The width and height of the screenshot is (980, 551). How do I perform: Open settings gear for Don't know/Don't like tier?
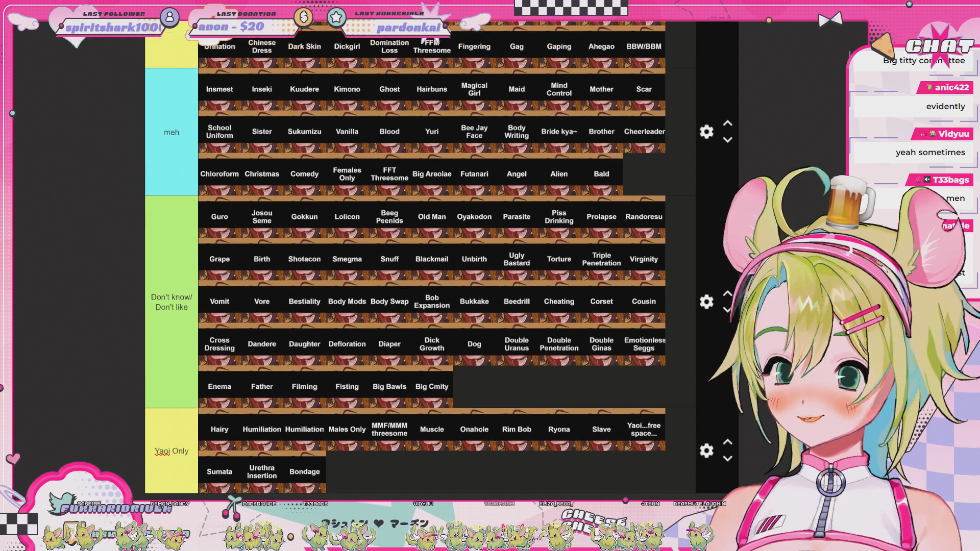tap(706, 302)
